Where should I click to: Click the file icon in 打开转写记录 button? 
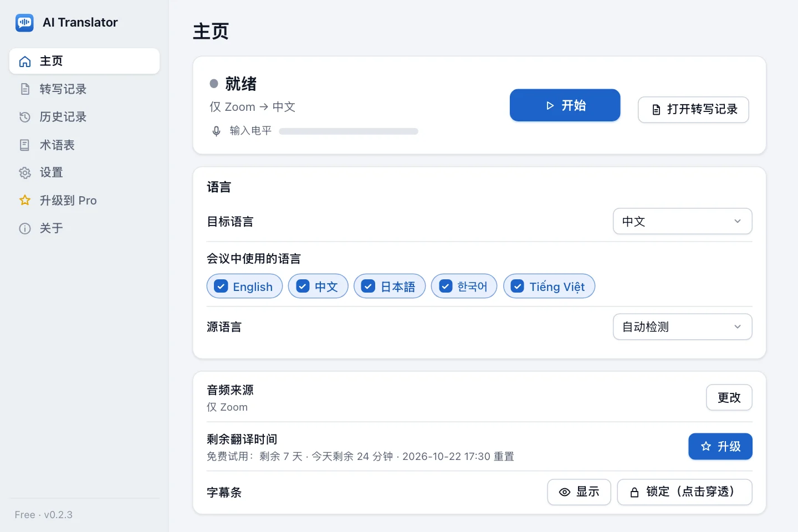(656, 110)
